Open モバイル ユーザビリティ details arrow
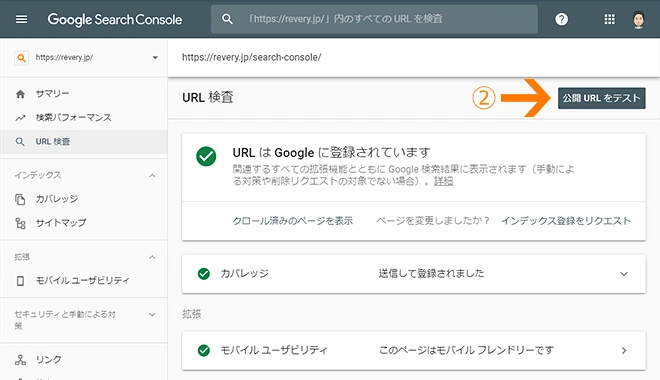Viewport: 660px width, 380px height. [x=624, y=350]
